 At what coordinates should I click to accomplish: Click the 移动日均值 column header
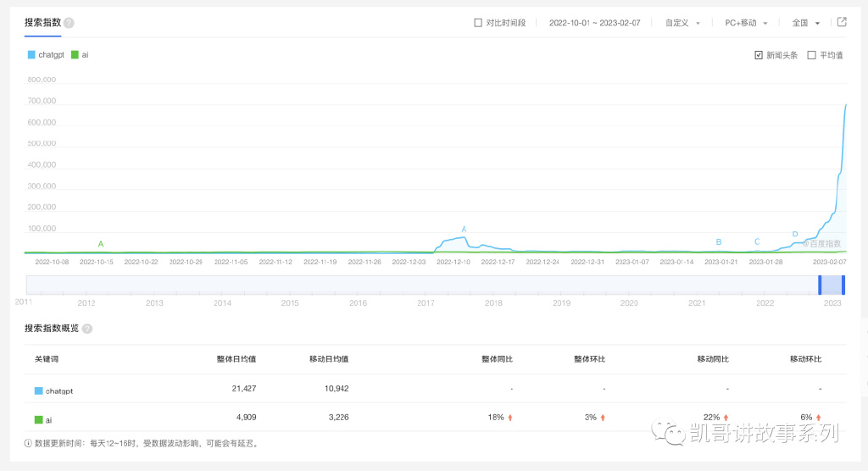click(x=329, y=359)
